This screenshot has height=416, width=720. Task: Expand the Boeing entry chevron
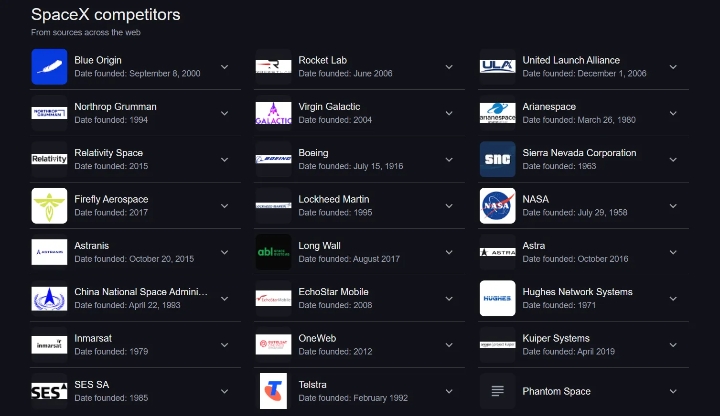[449, 160]
